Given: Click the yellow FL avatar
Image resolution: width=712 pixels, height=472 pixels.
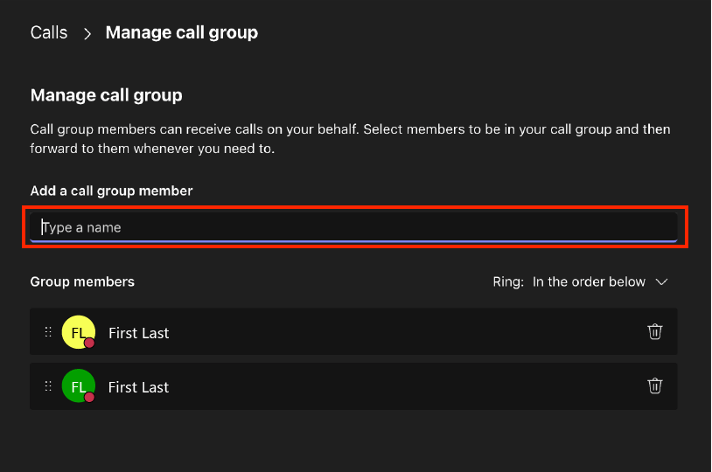Looking at the screenshot, I should (77, 331).
